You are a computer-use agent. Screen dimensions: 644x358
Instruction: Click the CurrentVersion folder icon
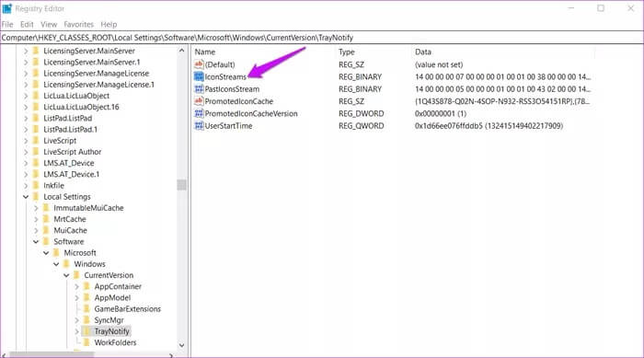[76, 275]
